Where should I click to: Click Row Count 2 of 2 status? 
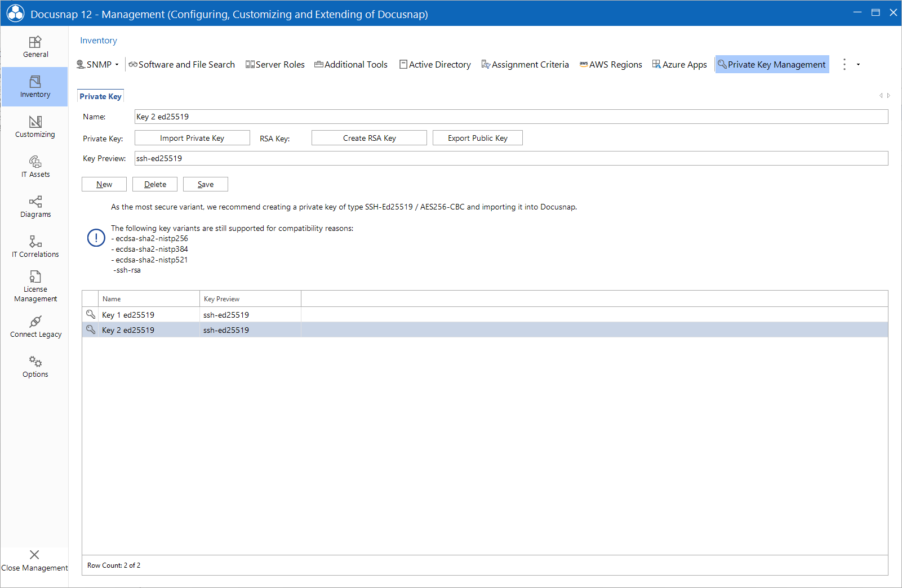point(114,565)
